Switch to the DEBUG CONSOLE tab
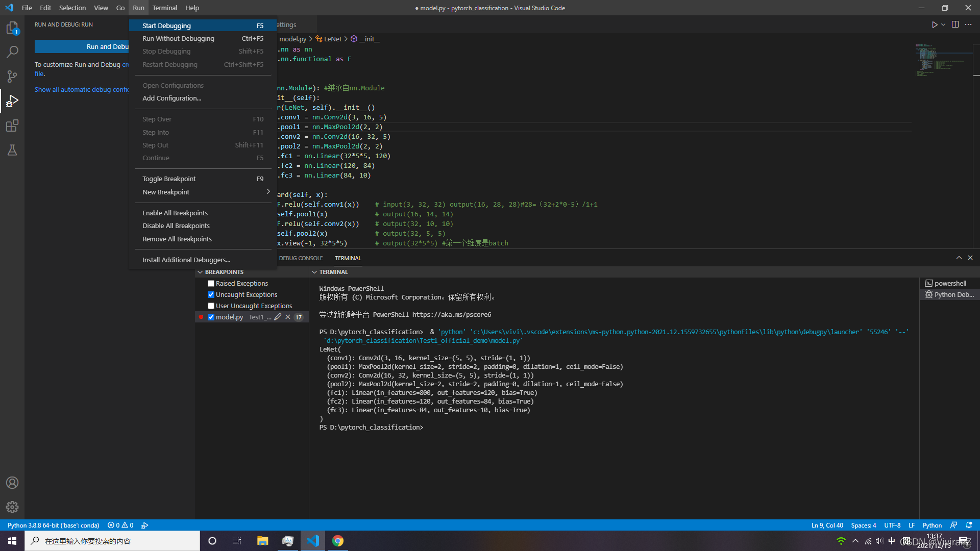 (301, 258)
